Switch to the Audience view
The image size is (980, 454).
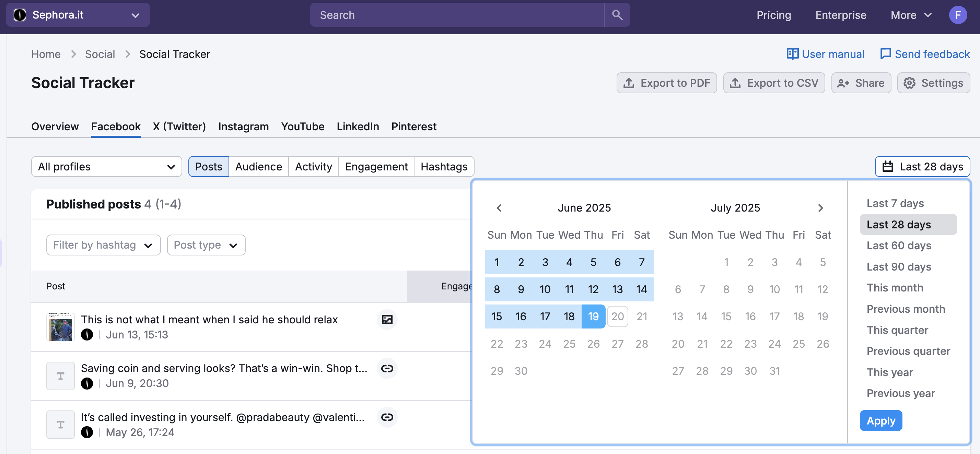(258, 167)
